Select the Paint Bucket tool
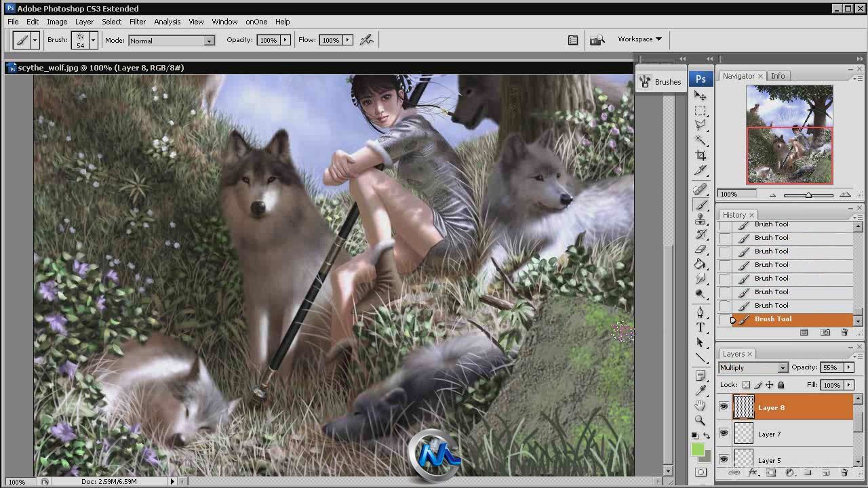Viewport: 868px width, 488px height. tap(701, 264)
